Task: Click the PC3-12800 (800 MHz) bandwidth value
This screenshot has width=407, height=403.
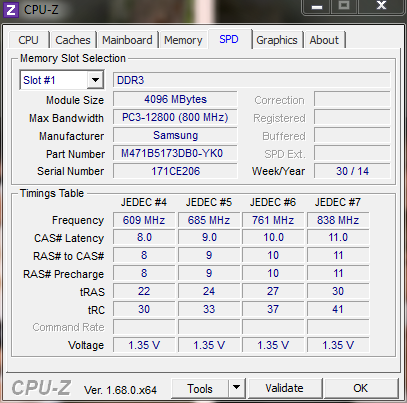Action: tap(175, 117)
